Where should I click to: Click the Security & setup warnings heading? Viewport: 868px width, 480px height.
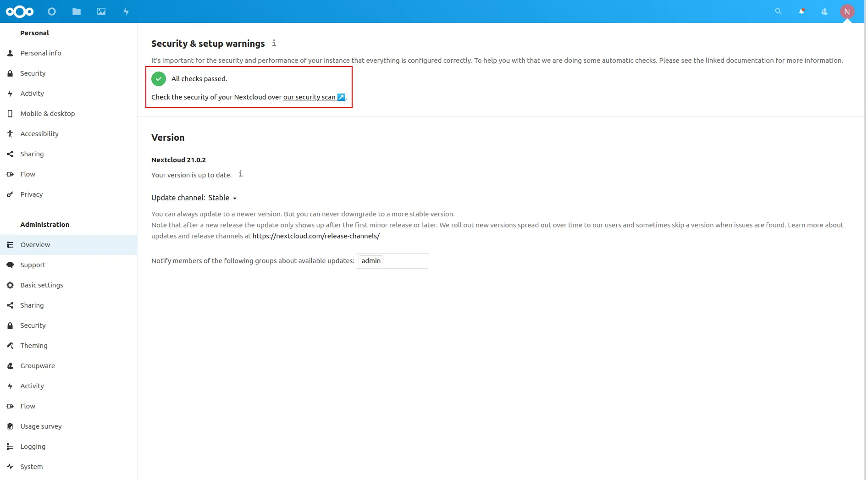pos(208,44)
